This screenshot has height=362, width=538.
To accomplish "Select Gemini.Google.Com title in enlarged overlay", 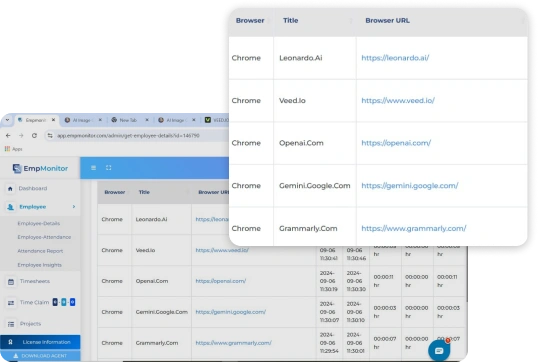I will pos(314,186).
